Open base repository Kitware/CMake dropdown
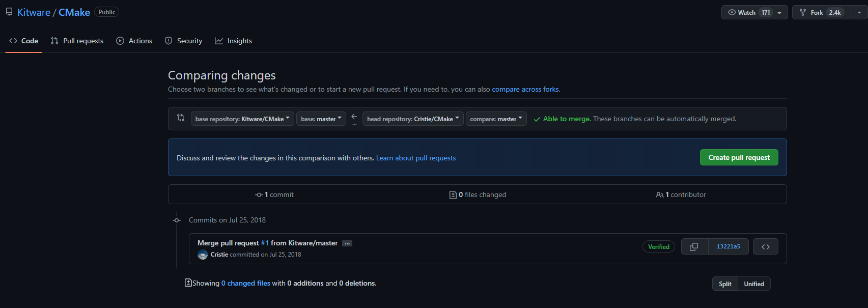The height and width of the screenshot is (308, 868). [242, 119]
